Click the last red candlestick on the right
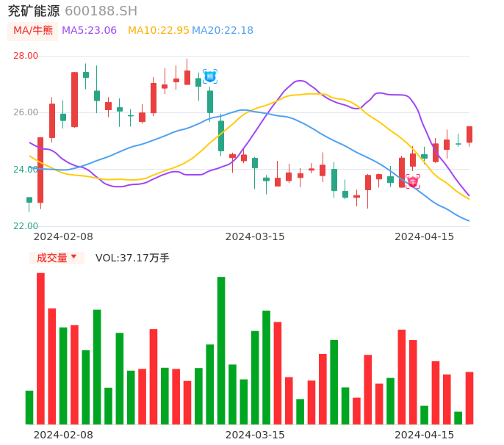Screen dimensions: 504x445 469,134
